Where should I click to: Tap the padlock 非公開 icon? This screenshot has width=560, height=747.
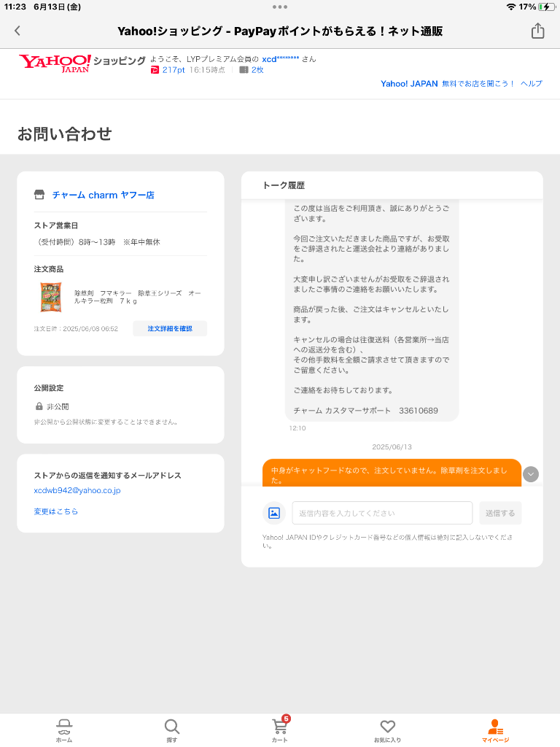[39, 406]
